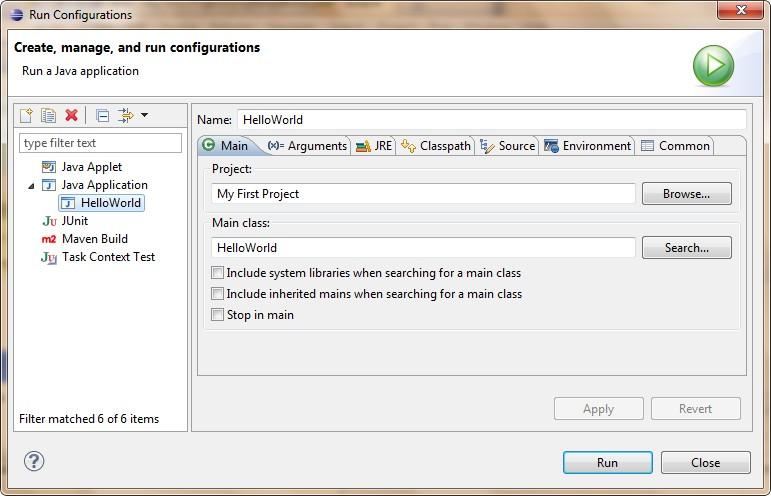Click the Eclipse icon in title bar
Image resolution: width=771 pixels, height=496 pixels.
tap(16, 15)
